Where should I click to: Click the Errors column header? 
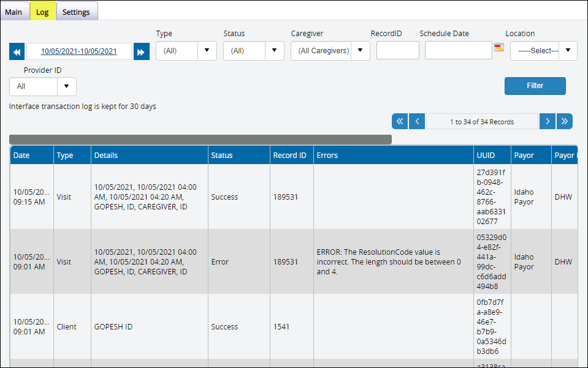click(x=394, y=156)
